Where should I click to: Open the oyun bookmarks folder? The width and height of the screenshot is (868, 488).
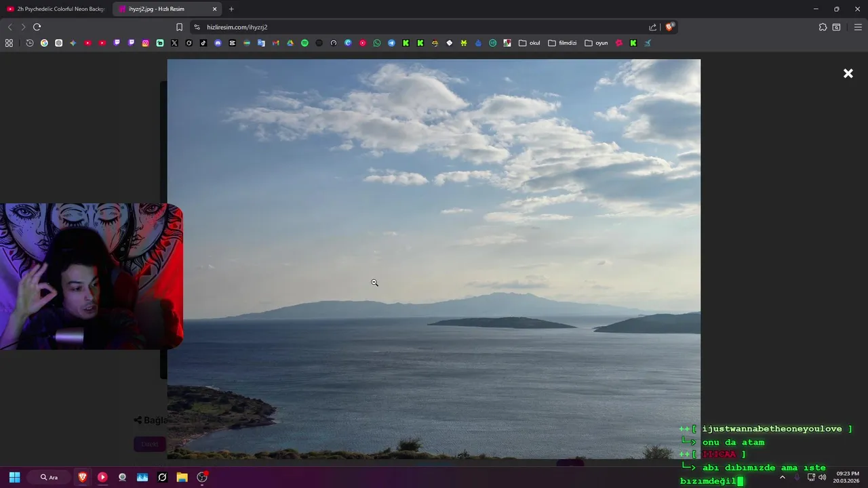pyautogui.click(x=596, y=43)
